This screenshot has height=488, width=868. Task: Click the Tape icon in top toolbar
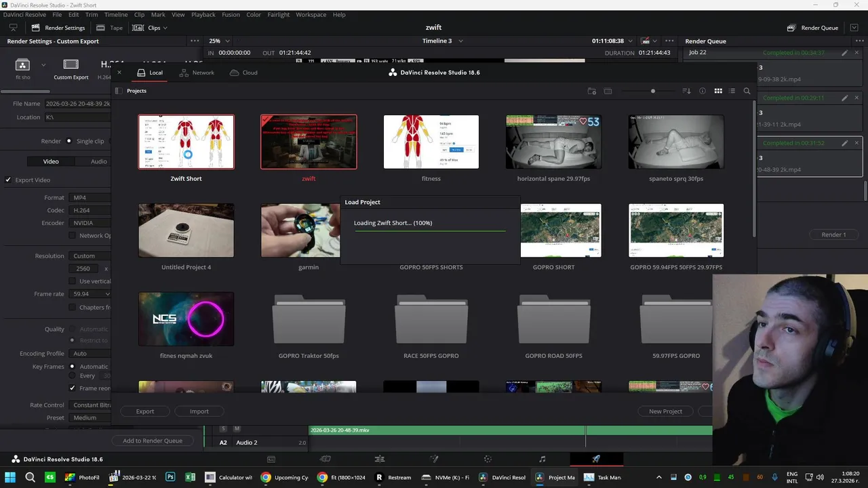click(100, 28)
